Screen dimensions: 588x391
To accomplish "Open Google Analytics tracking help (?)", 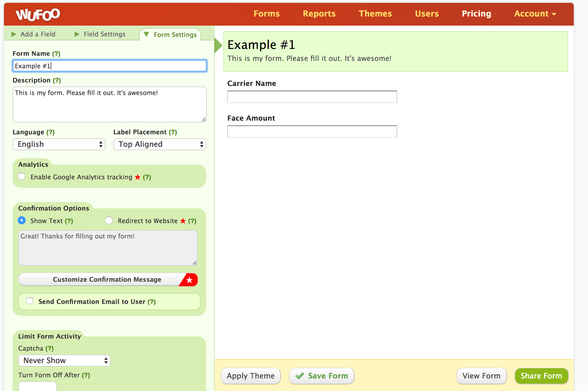I will [147, 177].
